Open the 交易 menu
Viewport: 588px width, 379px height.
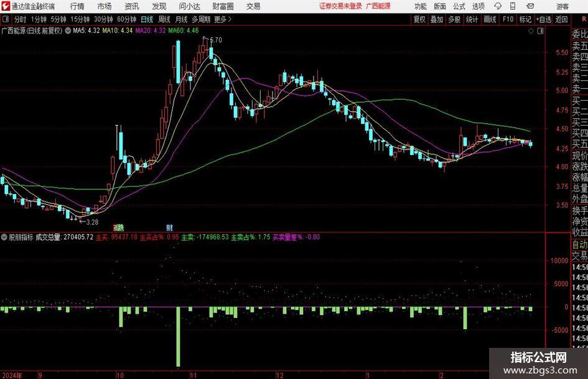tap(253, 6)
